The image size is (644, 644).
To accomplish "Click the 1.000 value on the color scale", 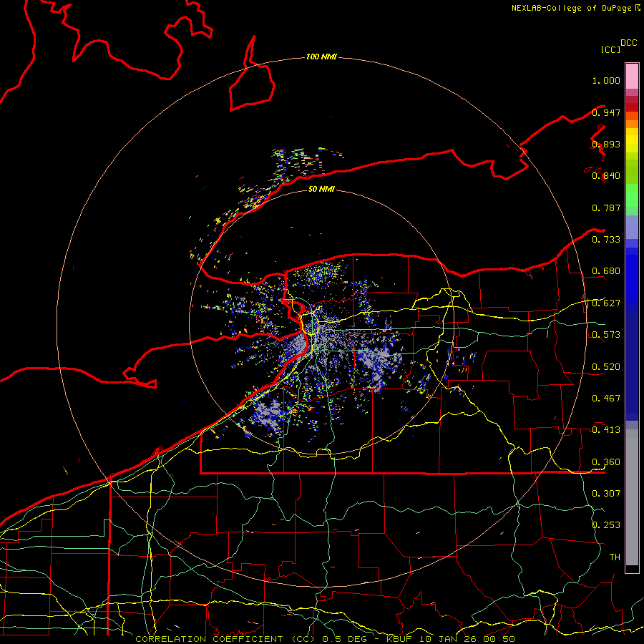I will [606, 80].
